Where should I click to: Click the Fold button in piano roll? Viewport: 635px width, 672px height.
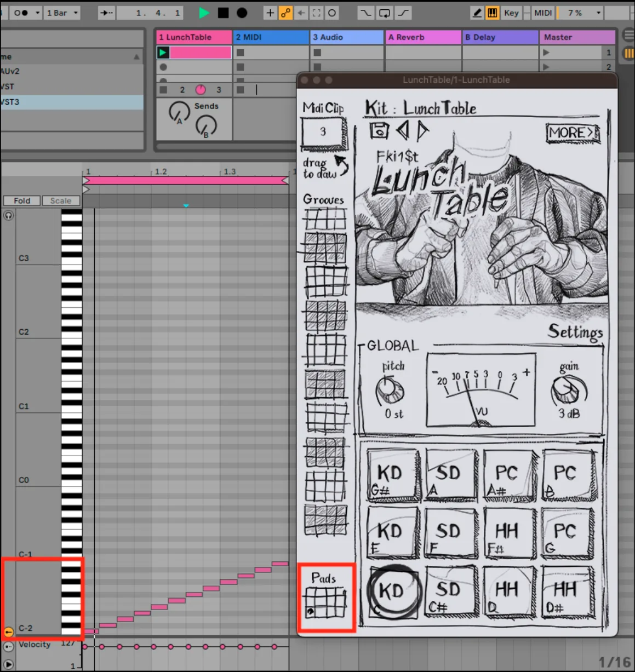tap(22, 200)
